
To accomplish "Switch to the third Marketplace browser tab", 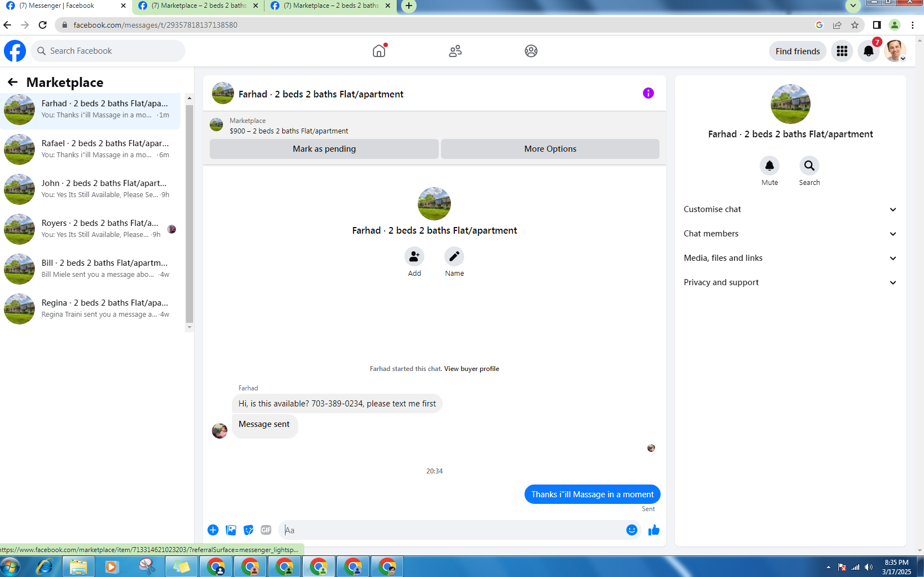I will 330,6.
